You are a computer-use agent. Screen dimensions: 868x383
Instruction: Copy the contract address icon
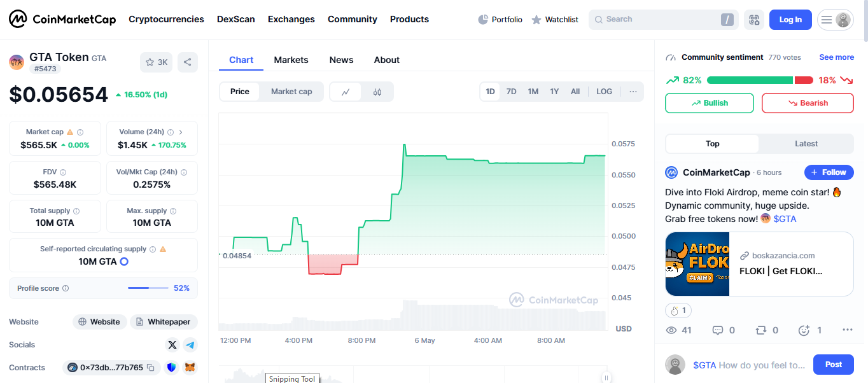(151, 368)
